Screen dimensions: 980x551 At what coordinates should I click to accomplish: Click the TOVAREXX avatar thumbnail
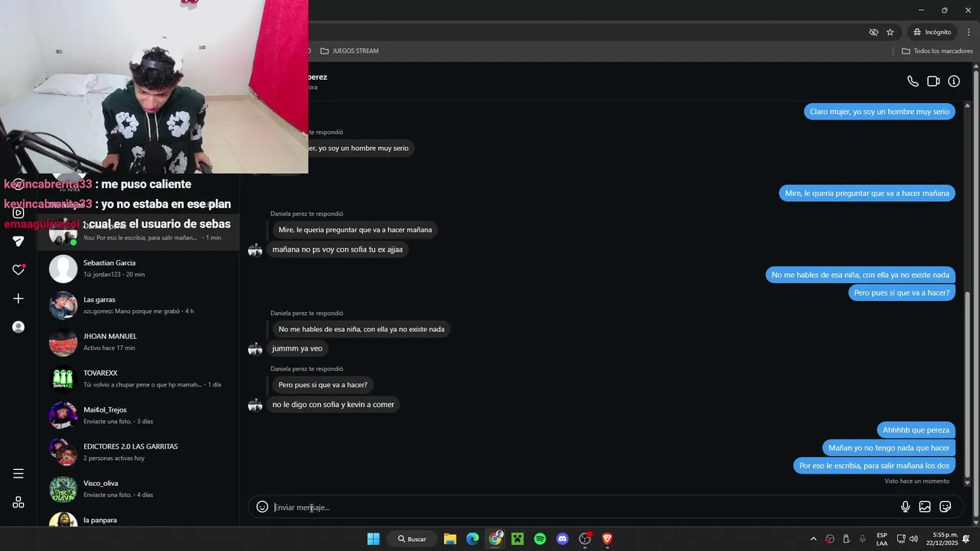point(63,379)
